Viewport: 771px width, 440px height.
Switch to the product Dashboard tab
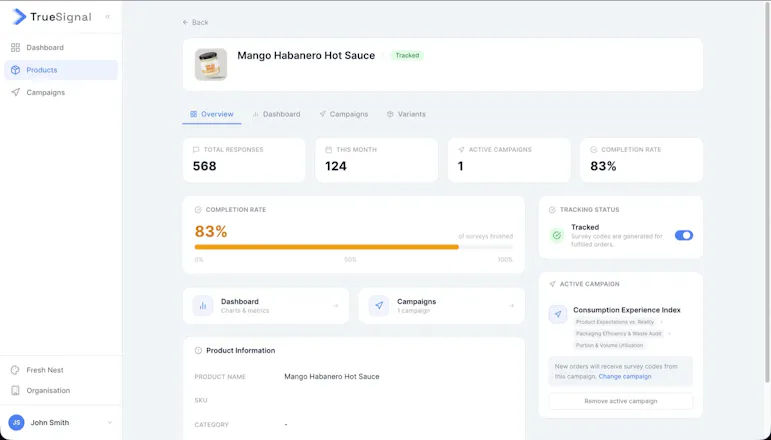click(x=276, y=114)
